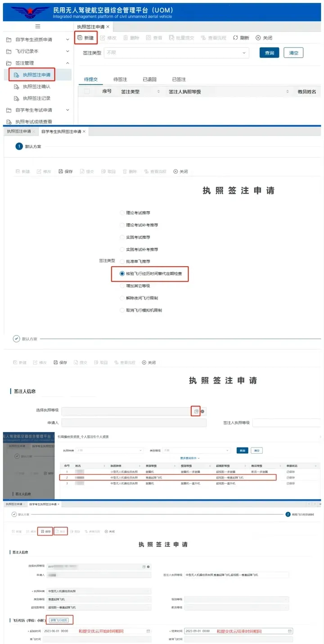Select 增加其它等级 radio option
The width and height of the screenshot is (324, 644).
pyautogui.click(x=122, y=286)
